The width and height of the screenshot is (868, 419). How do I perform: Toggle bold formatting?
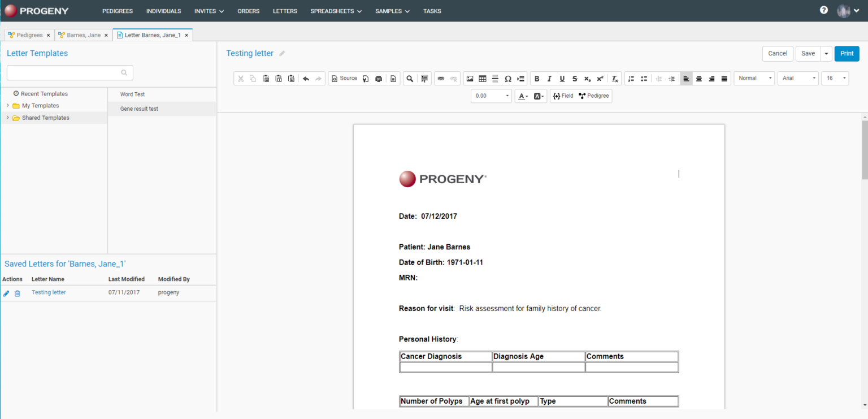(537, 78)
